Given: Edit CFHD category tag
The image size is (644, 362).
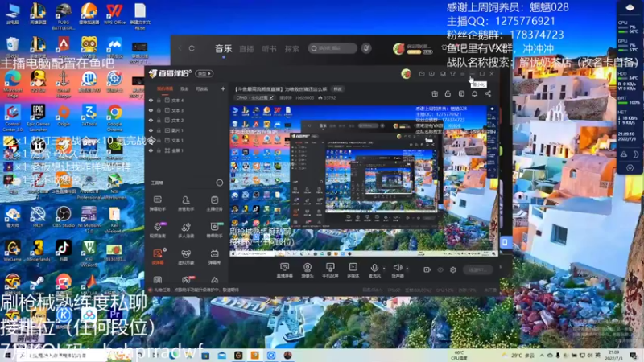Looking at the screenshot, I should click(254, 97).
